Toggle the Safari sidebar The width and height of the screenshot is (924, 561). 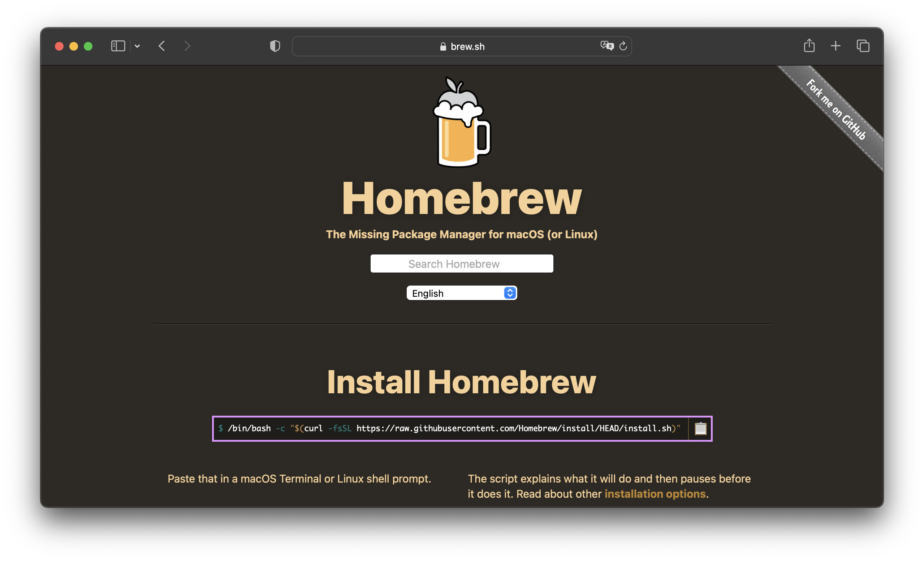(118, 46)
